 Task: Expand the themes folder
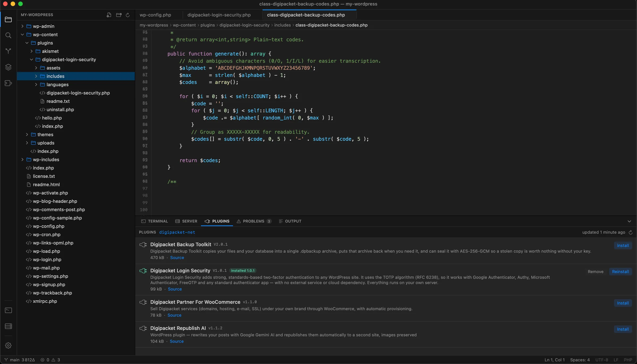pyautogui.click(x=27, y=135)
